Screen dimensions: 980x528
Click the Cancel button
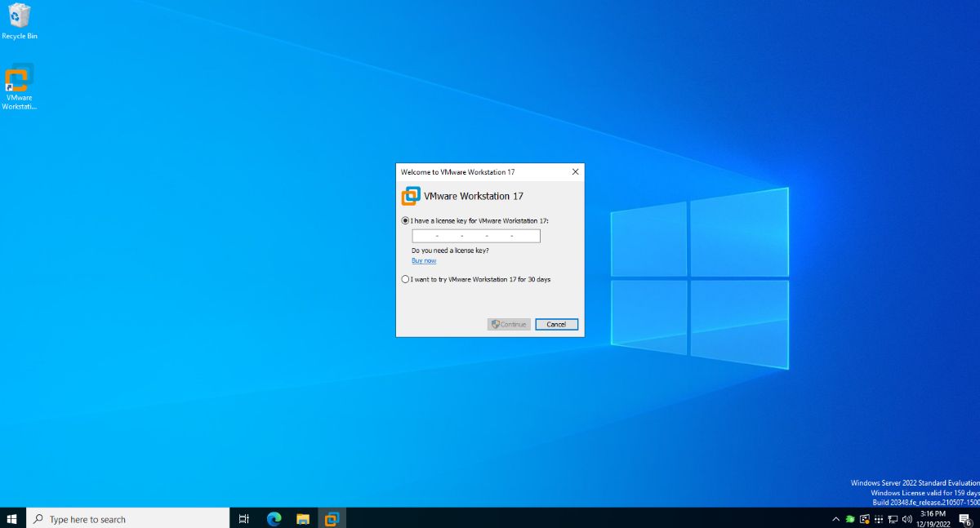[556, 324]
